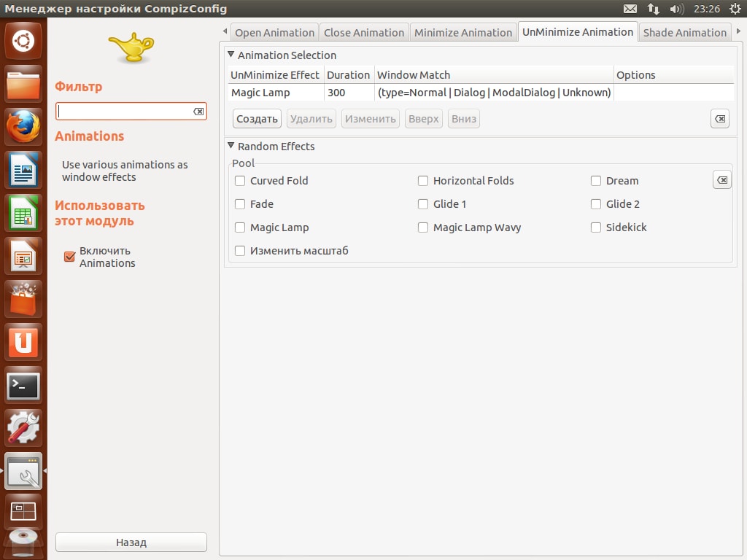Open the sound volume indicator
Image resolution: width=747 pixels, height=560 pixels.
pyautogui.click(x=676, y=9)
